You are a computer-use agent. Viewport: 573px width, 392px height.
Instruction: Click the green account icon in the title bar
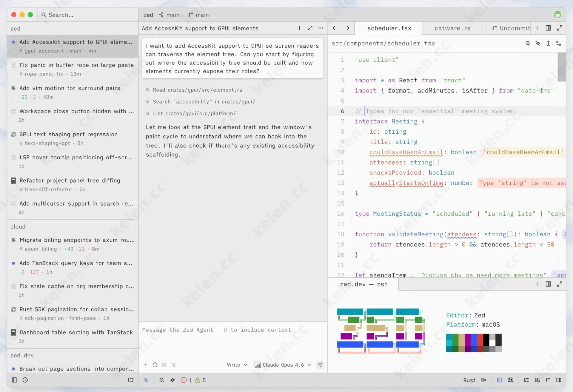point(557,15)
